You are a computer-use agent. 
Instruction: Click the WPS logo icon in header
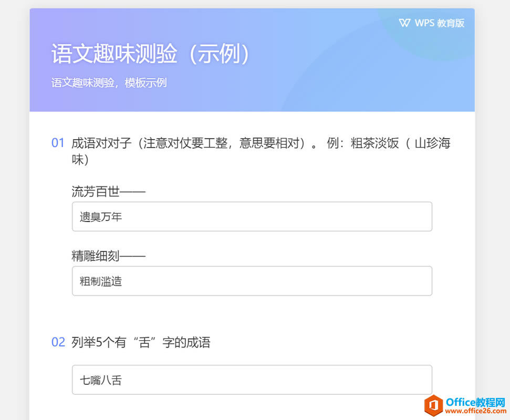click(x=404, y=23)
